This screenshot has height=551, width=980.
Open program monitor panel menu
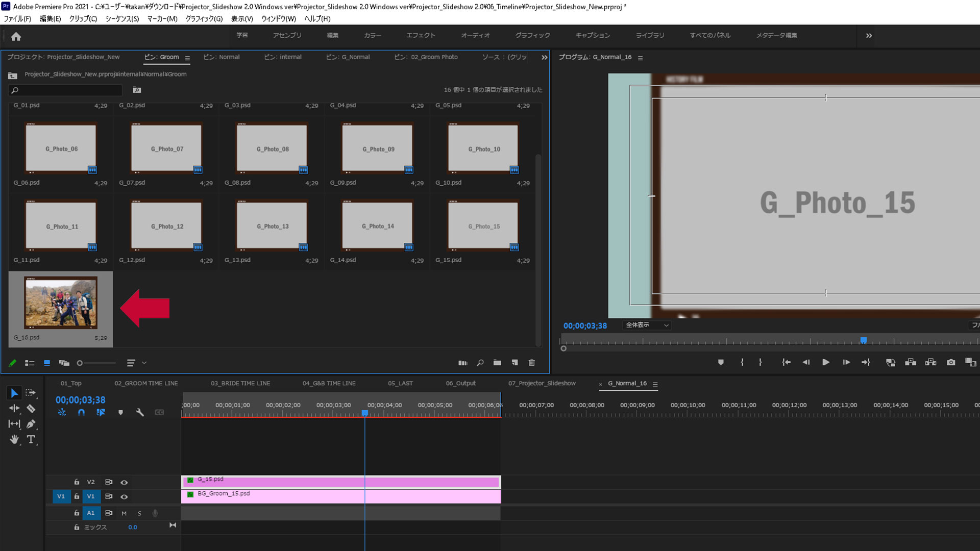coord(640,58)
